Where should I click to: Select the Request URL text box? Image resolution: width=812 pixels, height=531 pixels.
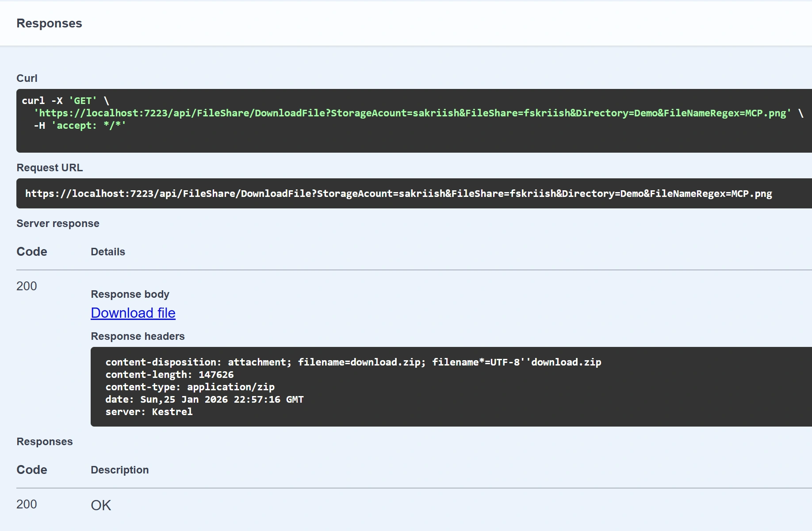coord(414,193)
